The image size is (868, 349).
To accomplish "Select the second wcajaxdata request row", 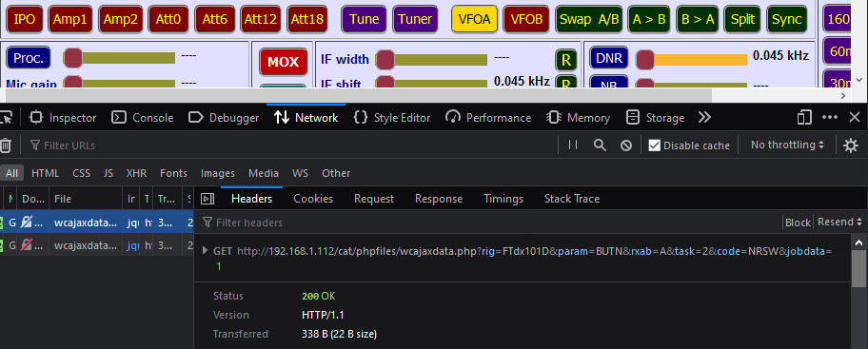I will (97, 245).
